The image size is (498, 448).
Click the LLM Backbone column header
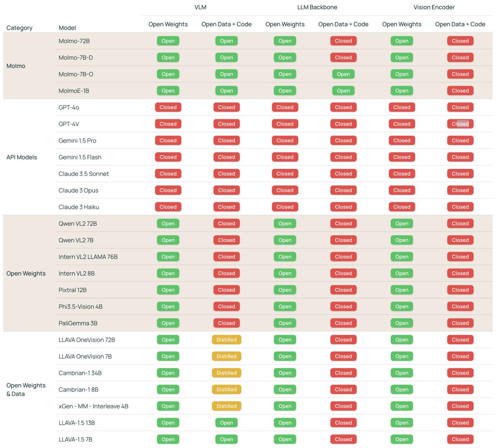pyautogui.click(x=317, y=7)
